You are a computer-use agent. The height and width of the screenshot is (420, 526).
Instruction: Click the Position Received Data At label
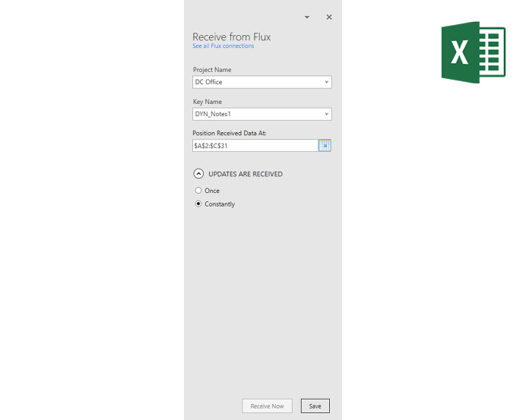(x=230, y=133)
